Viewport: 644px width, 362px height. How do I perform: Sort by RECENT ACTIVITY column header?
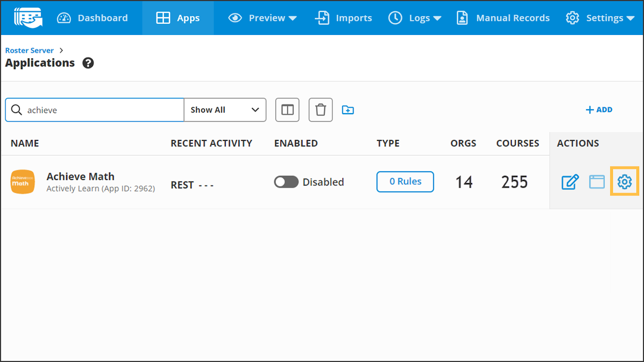(211, 144)
